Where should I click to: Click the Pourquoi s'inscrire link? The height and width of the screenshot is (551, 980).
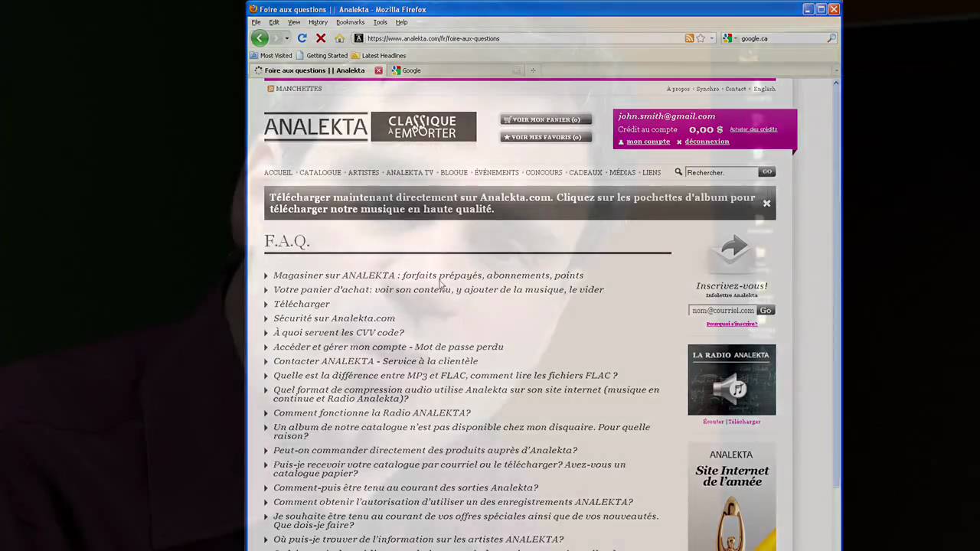(x=732, y=324)
